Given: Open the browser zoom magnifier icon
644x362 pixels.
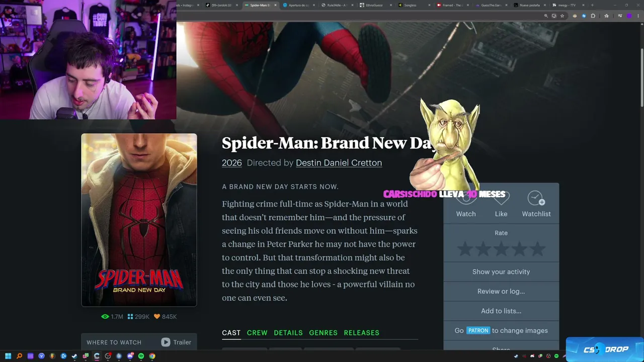Looking at the screenshot, I should [546, 16].
